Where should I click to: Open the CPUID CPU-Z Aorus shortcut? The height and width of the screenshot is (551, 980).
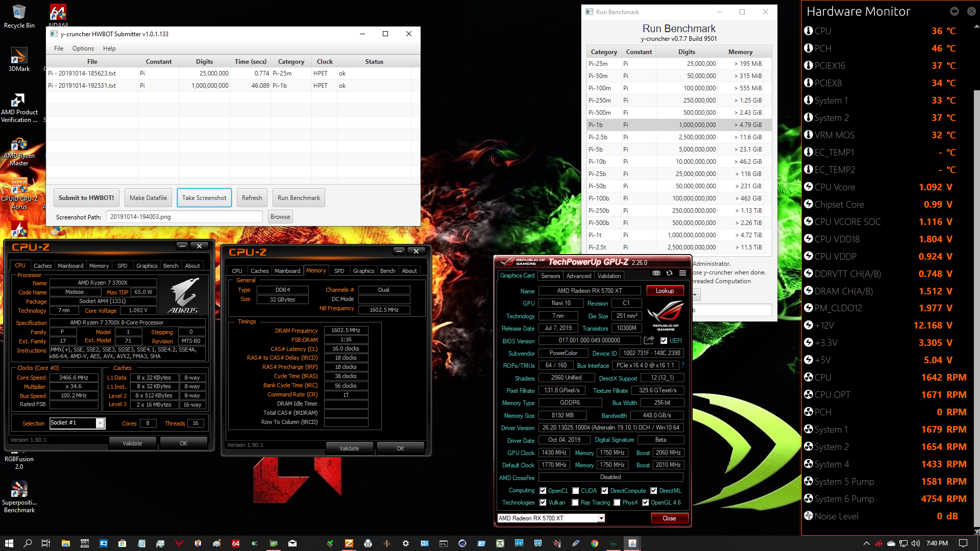pos(19,194)
